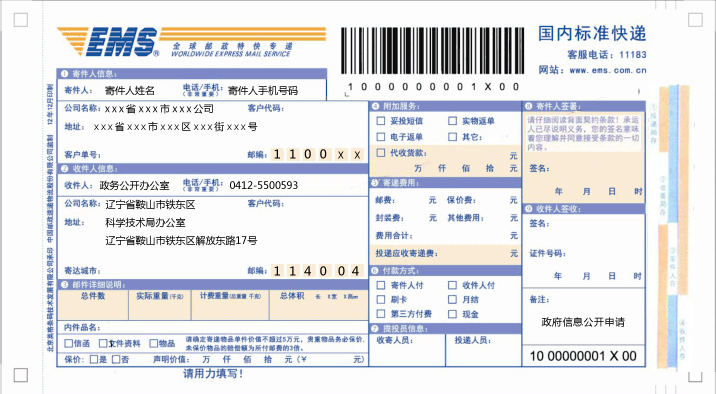716x394 pixels.
Task: Click the recipient postcode 114004 boxes
Action: 317,271
